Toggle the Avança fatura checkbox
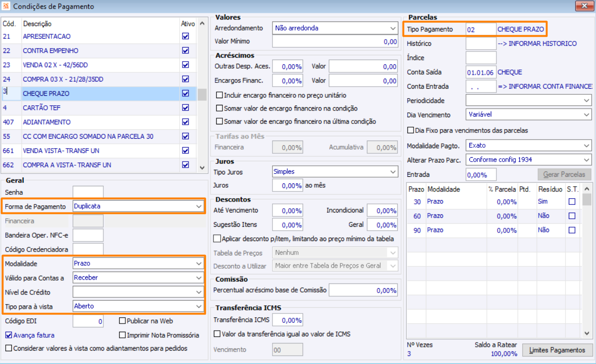596x364 pixels. tap(9, 335)
